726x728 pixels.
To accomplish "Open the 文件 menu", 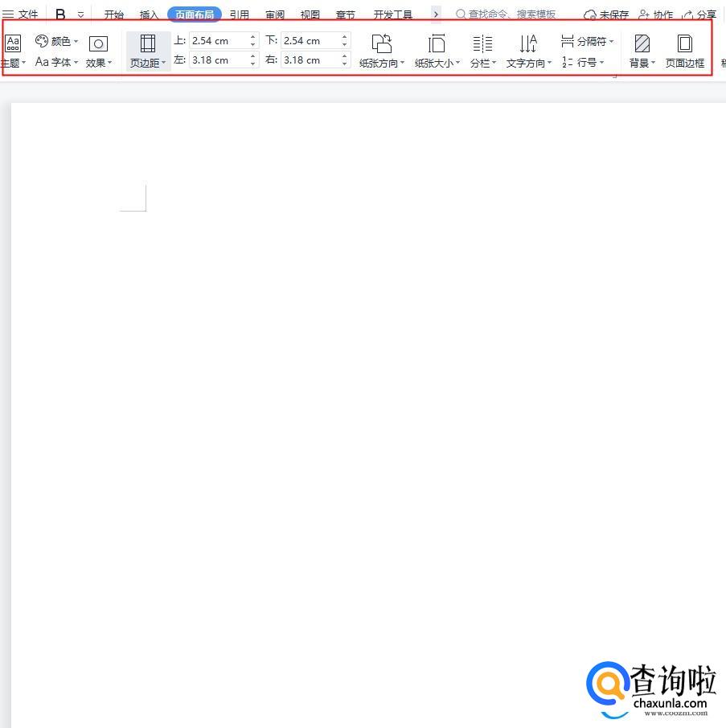I will tap(28, 14).
